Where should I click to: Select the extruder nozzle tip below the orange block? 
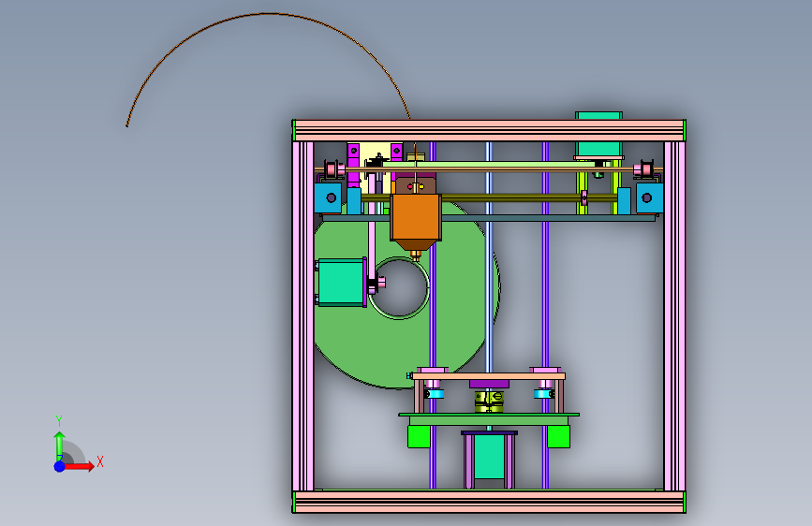[x=416, y=256]
